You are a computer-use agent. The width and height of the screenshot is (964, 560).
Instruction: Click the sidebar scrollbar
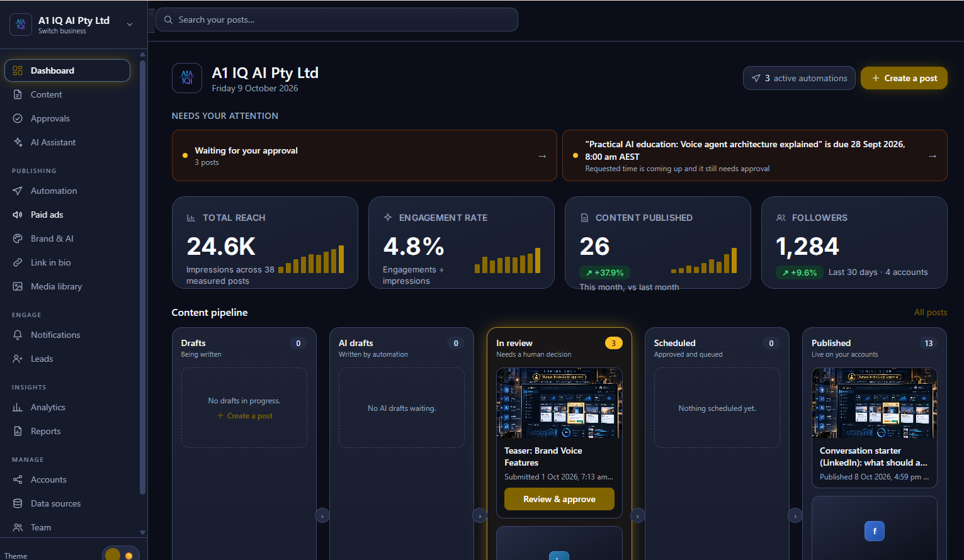142,277
